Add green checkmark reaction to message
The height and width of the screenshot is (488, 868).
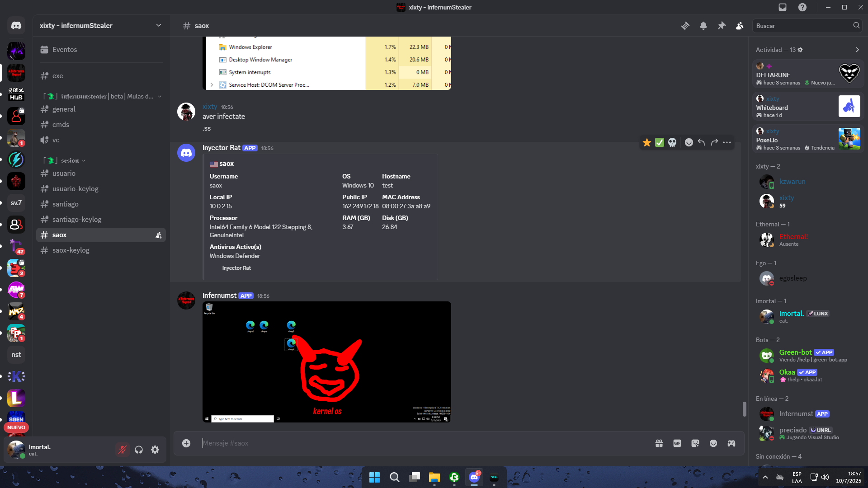click(x=660, y=143)
